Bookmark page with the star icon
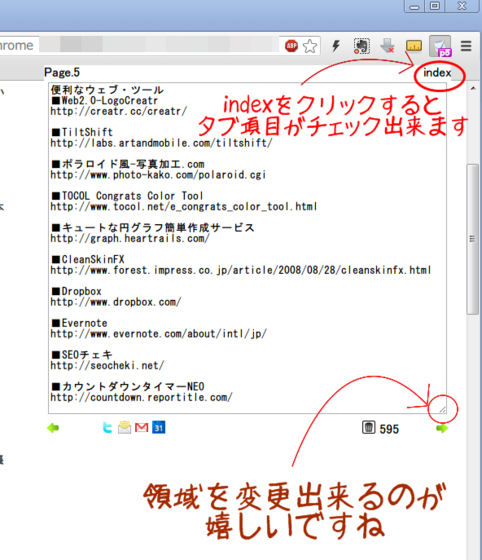This screenshot has width=482, height=560. (310, 46)
